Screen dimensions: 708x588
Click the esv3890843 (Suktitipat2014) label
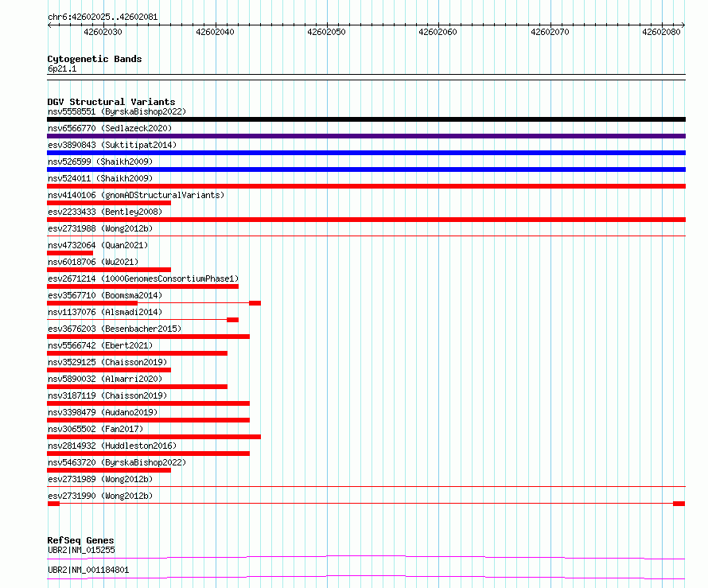point(112,145)
